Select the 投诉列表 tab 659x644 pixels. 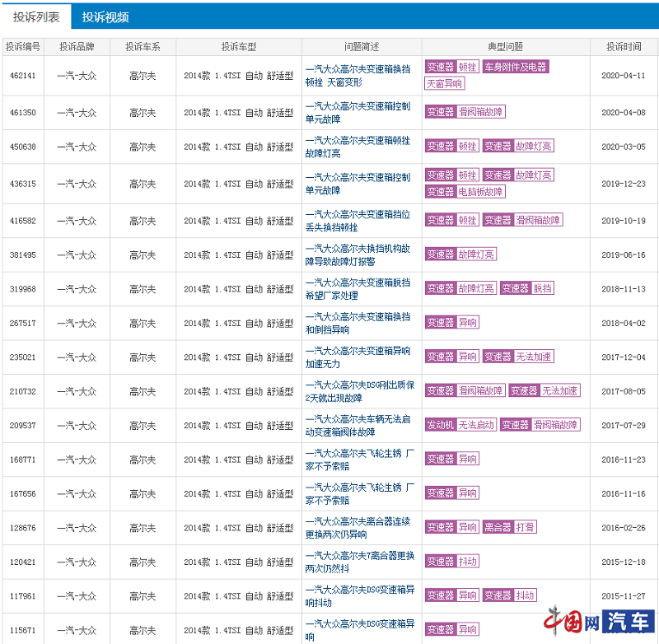35,16
